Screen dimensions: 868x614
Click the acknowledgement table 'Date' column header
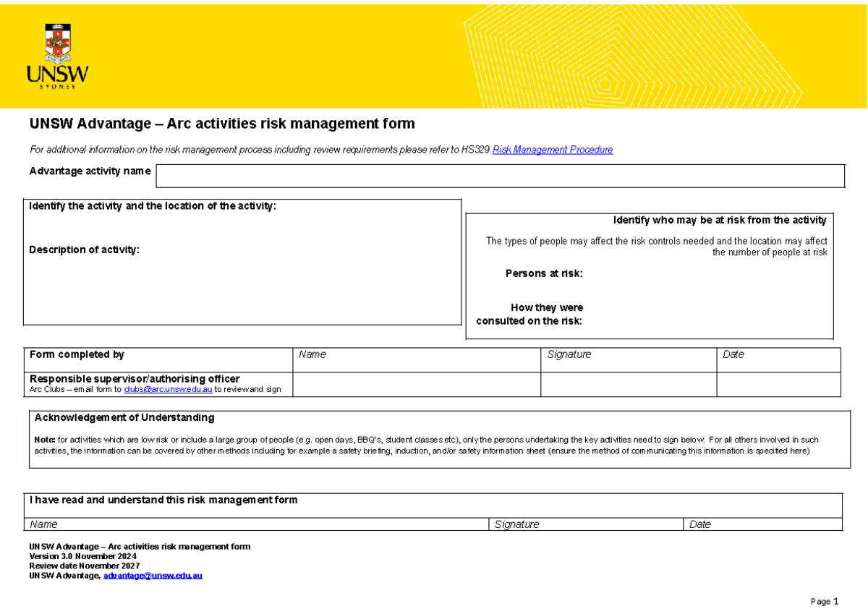[699, 524]
